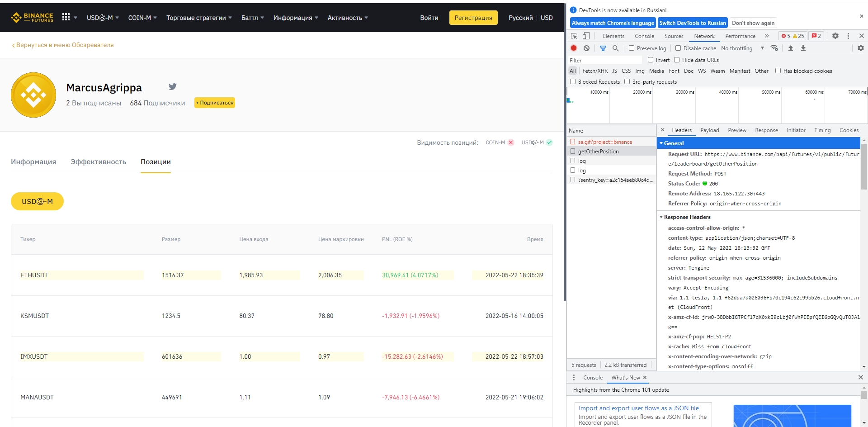This screenshot has height=427, width=868.
Task: Filter requests by Fetch/XHR type
Action: [595, 71]
